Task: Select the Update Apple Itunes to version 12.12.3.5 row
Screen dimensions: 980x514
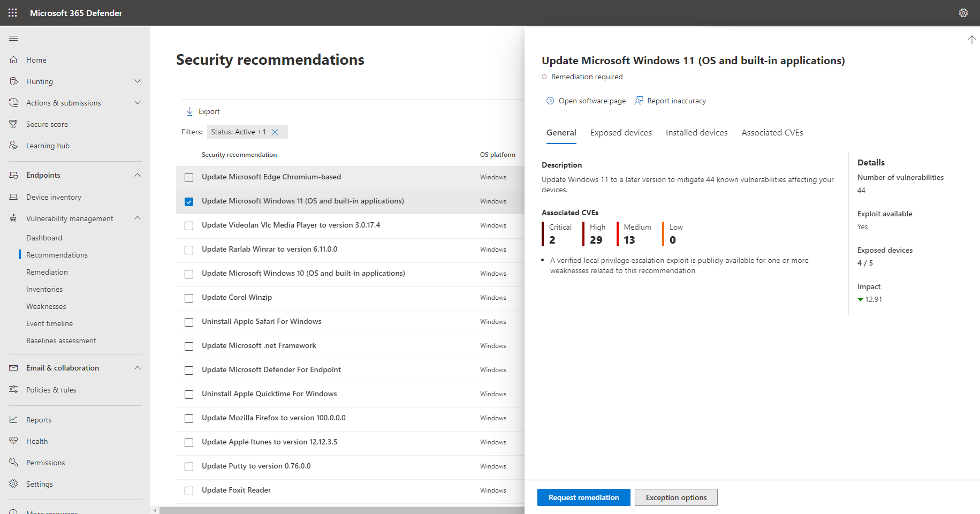Action: point(350,443)
